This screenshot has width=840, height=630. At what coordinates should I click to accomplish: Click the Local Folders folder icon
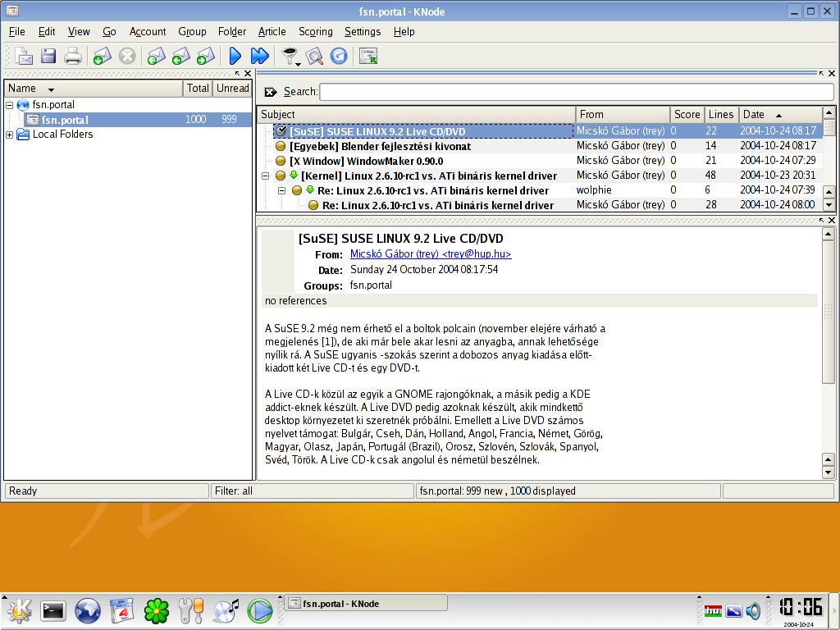(23, 134)
